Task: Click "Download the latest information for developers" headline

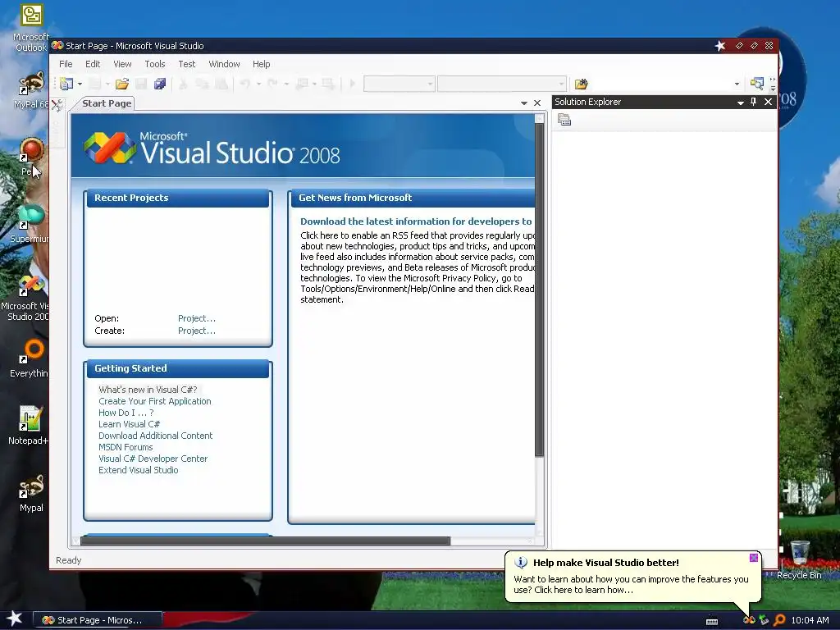Action: [416, 221]
